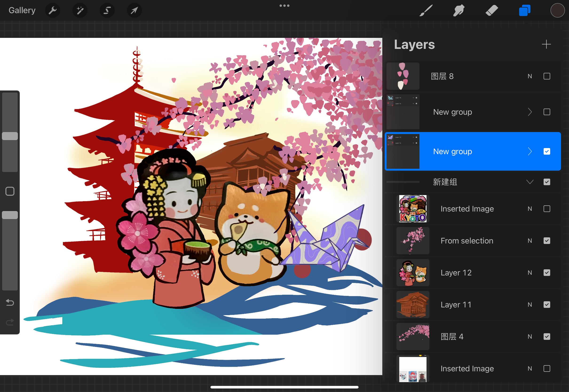569x392 pixels.
Task: Tap the undo arrow in the sidebar
Action: pos(10,303)
